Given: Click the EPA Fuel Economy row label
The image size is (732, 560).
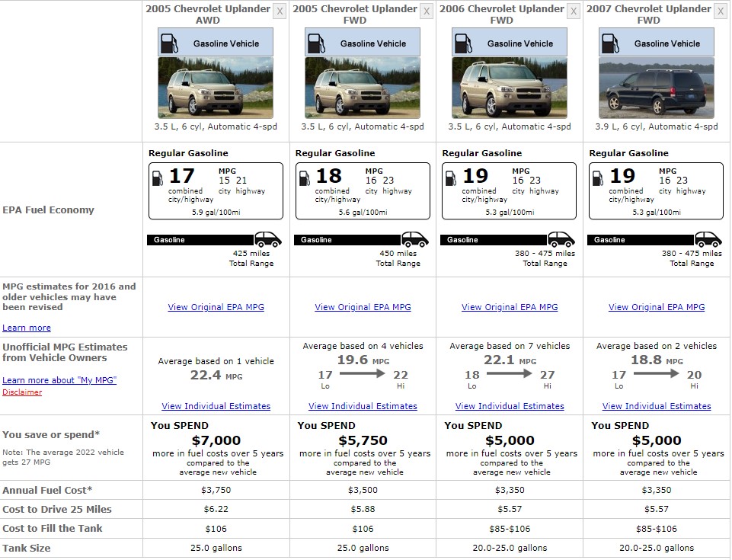Looking at the screenshot, I should (48, 210).
